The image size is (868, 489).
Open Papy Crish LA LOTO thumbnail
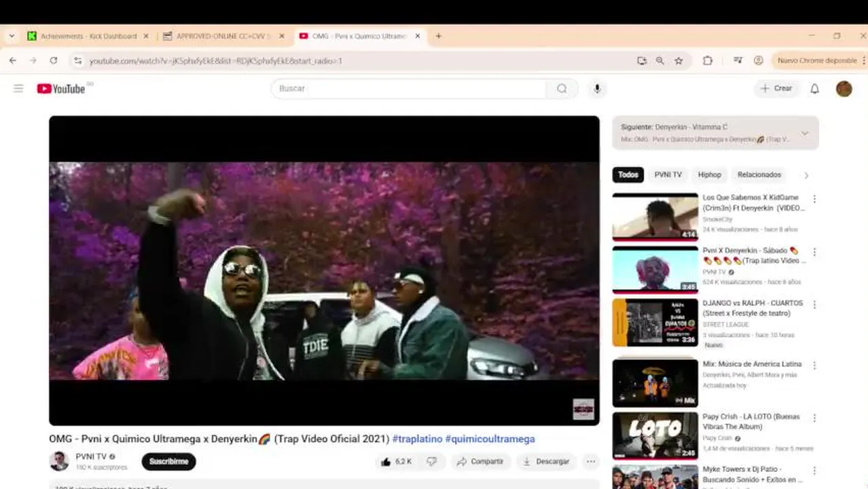tap(655, 436)
